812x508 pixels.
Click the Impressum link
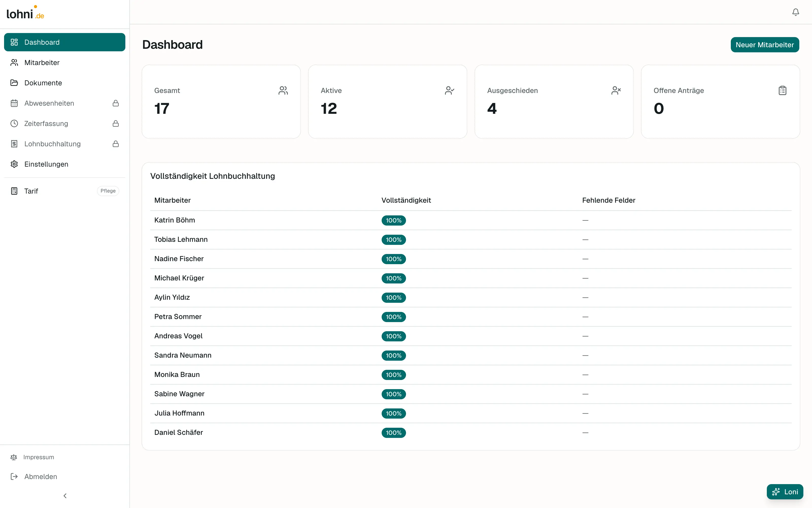[38, 457]
